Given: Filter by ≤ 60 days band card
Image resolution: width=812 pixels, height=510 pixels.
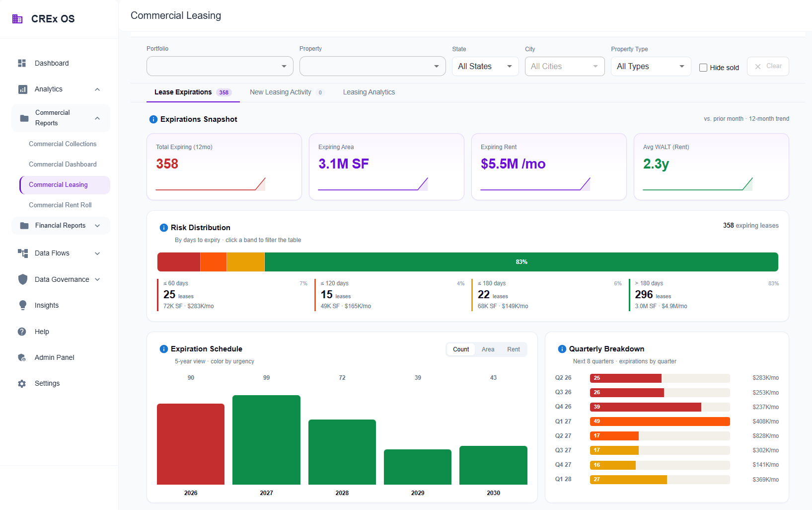Looking at the screenshot, I should click(232, 295).
